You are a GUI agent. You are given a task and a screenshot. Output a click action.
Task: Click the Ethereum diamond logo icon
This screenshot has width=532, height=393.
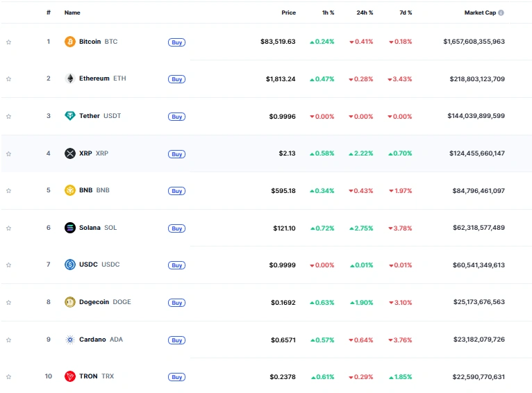click(x=69, y=78)
